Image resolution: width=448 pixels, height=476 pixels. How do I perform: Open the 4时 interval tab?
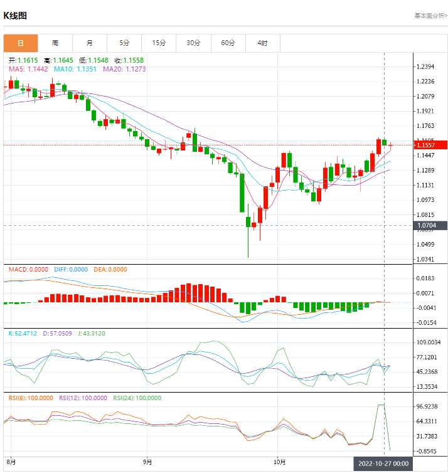[262, 43]
